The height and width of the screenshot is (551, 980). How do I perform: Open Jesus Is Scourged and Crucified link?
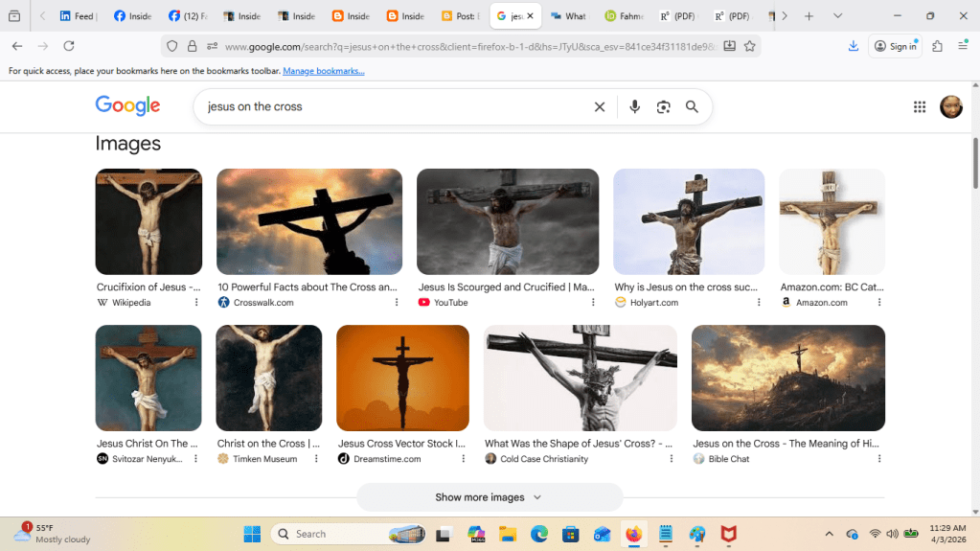[x=506, y=287]
